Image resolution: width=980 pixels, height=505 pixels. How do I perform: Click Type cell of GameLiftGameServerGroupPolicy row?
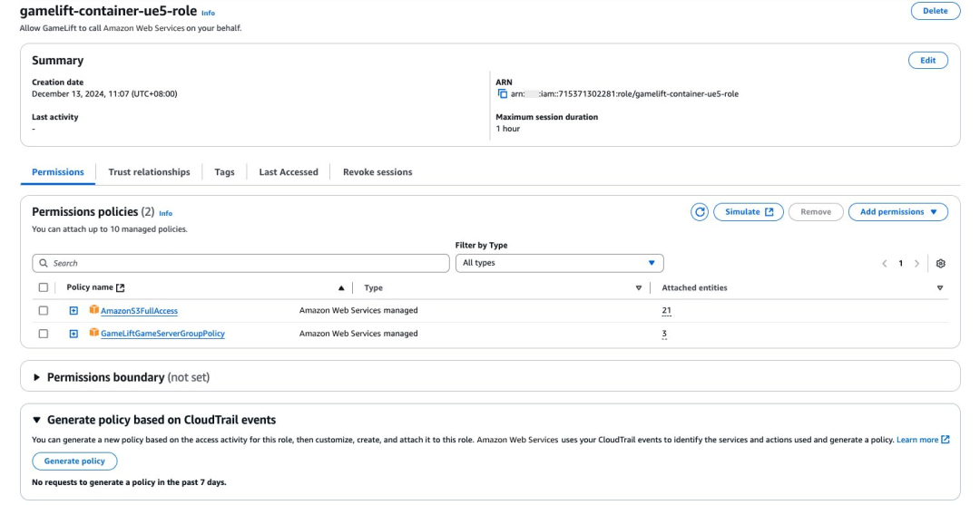pyautogui.click(x=358, y=334)
